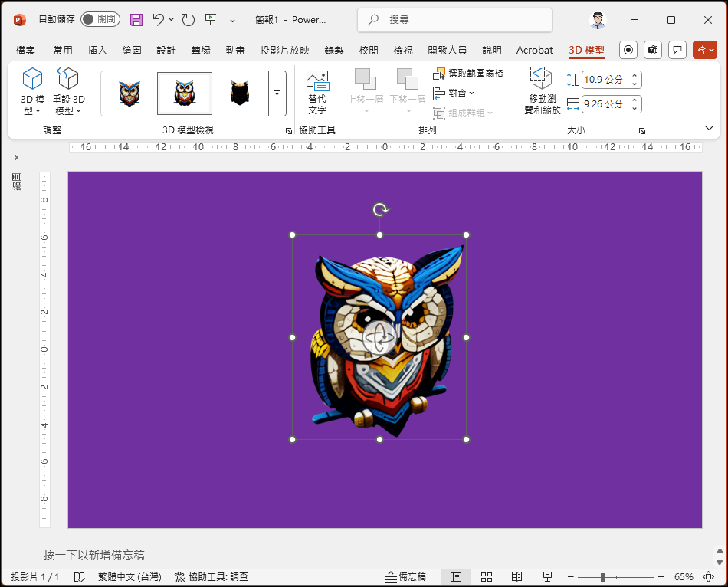The image size is (728, 587).
Task: Click the Undo arrow icon
Action: [158, 20]
